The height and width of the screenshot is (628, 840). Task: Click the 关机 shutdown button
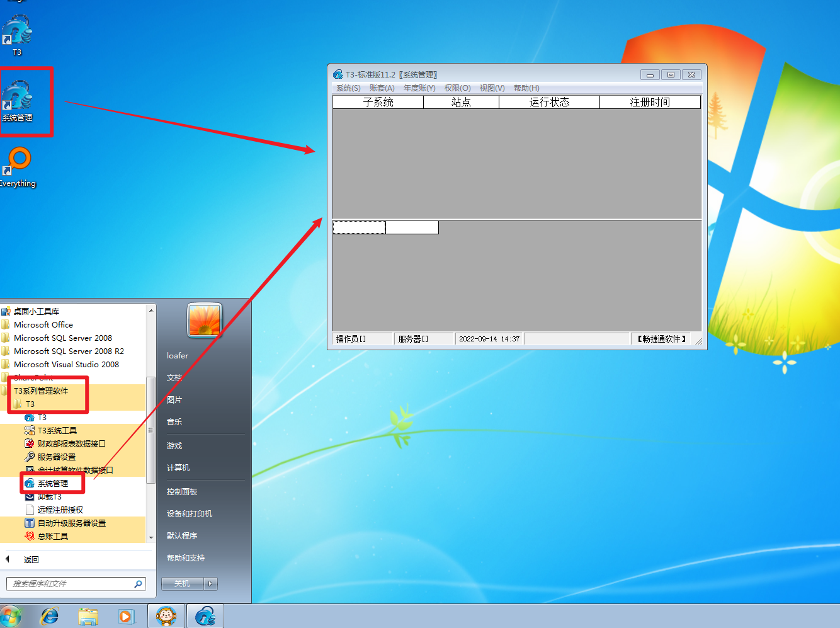(x=183, y=584)
